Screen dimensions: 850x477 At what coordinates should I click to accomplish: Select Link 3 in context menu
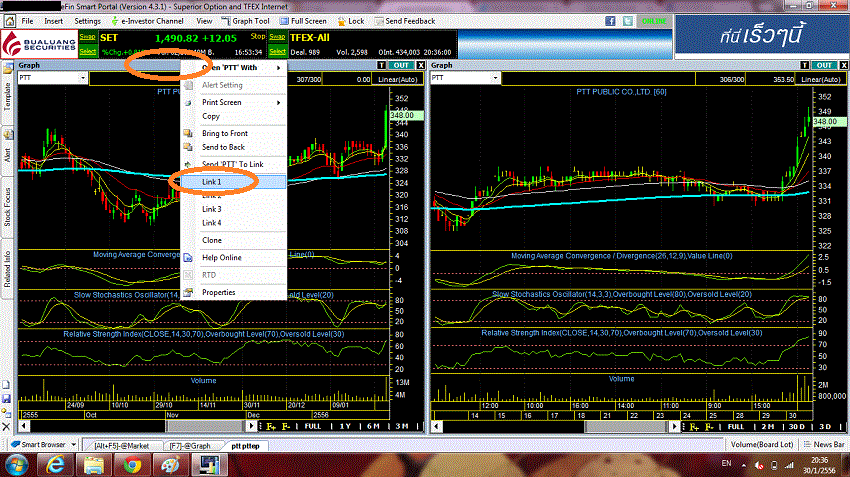pos(234,209)
